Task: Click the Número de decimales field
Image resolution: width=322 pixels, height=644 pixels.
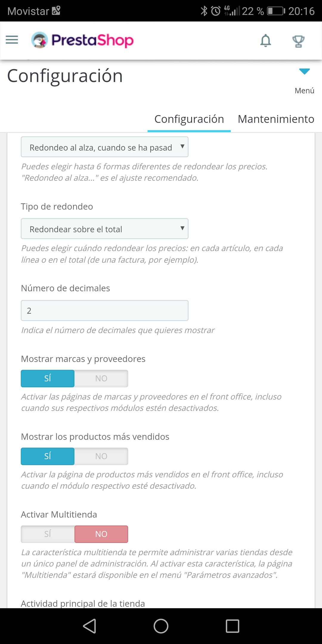Action: pos(104,310)
